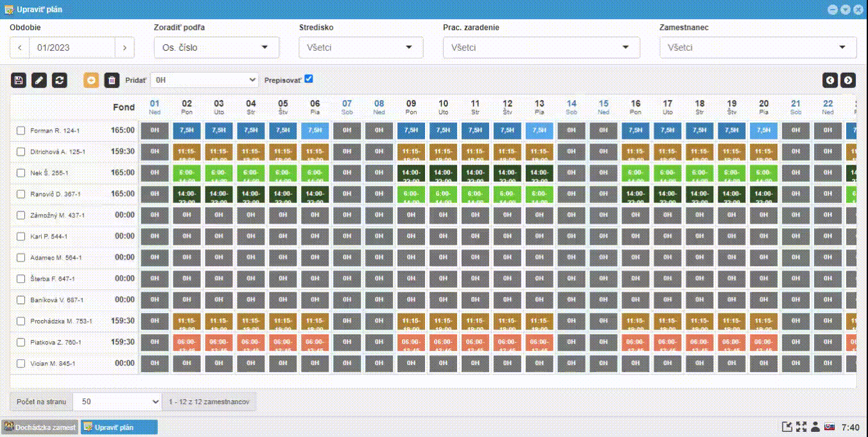This screenshot has width=868, height=437.
Task: Open the Pridať shift type dropdown
Action: 204,80
